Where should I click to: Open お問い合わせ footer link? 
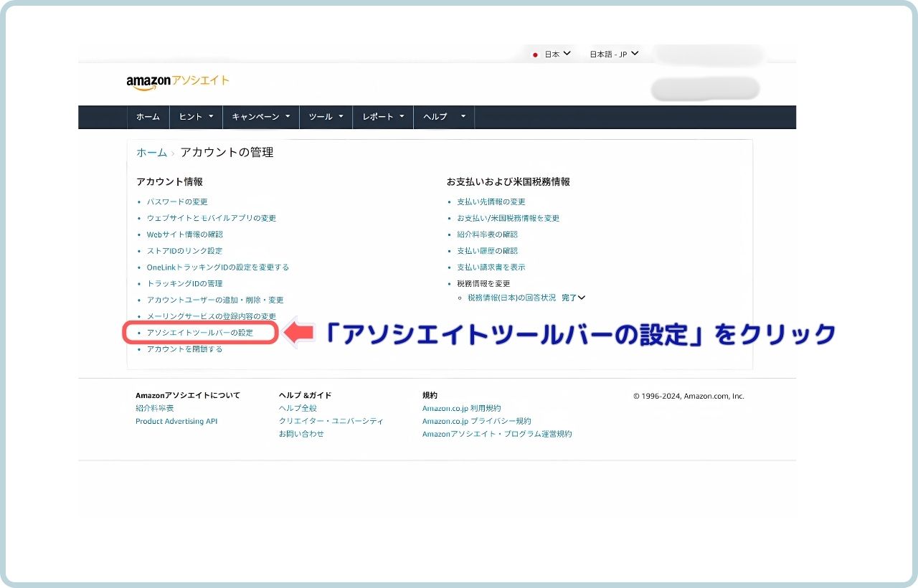tap(301, 434)
